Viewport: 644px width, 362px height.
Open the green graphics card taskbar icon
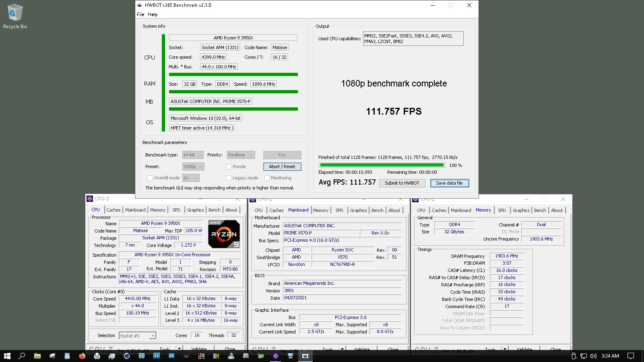click(261, 356)
